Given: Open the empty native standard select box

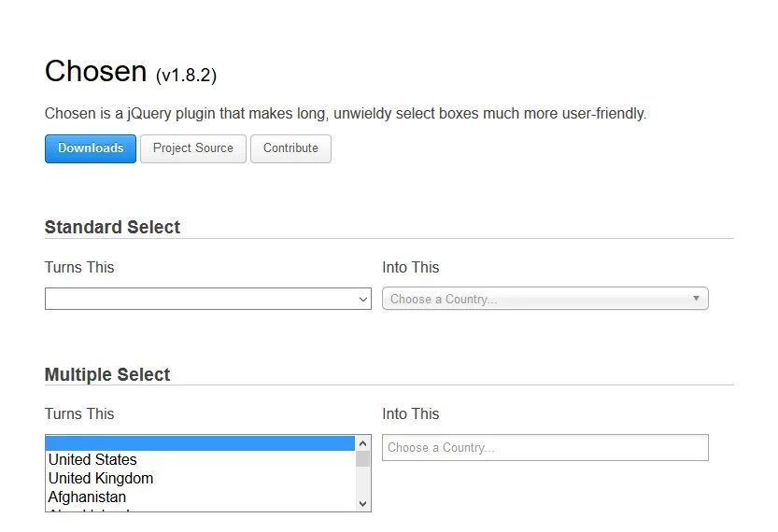Looking at the screenshot, I should pos(201,299).
